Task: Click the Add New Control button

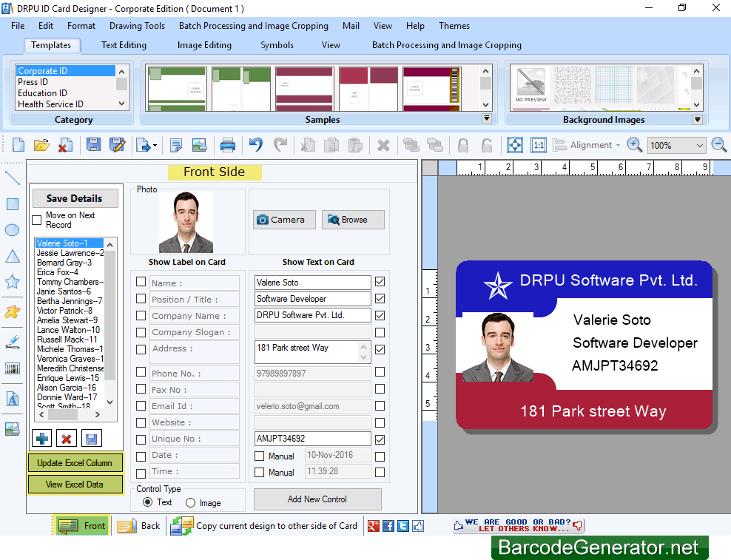Action: [x=317, y=499]
